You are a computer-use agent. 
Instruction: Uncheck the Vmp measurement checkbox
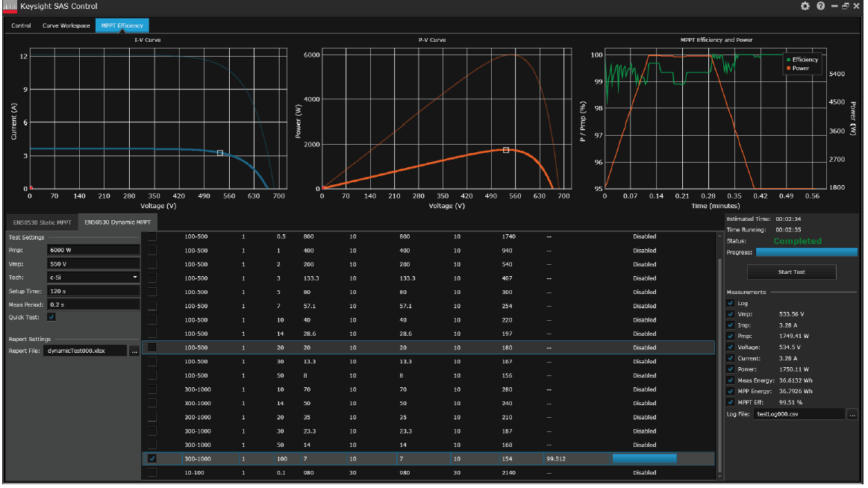730,315
